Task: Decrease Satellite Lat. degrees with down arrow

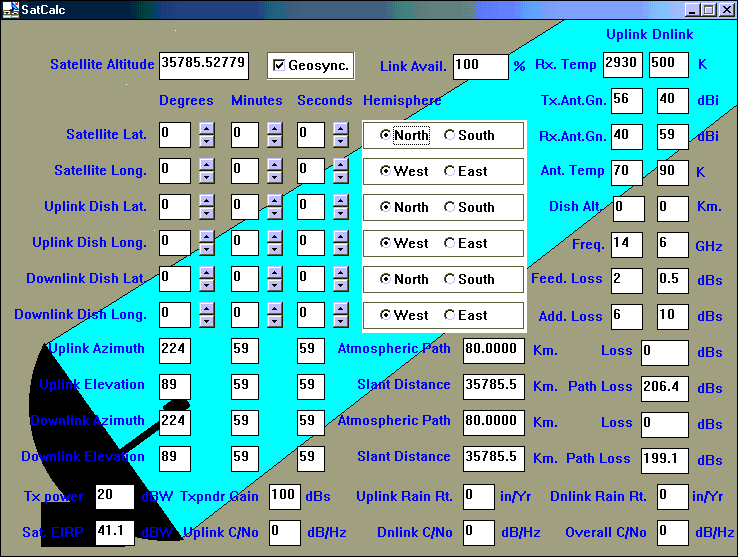Action: [207, 141]
